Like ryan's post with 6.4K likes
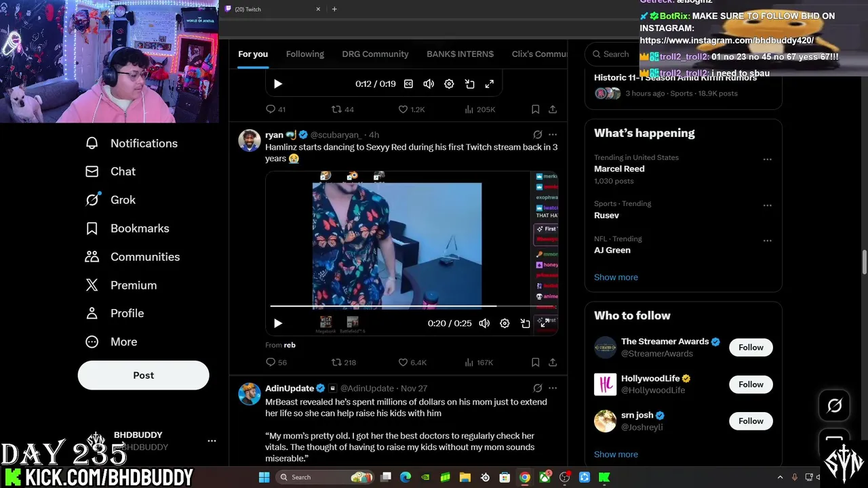 pyautogui.click(x=412, y=363)
